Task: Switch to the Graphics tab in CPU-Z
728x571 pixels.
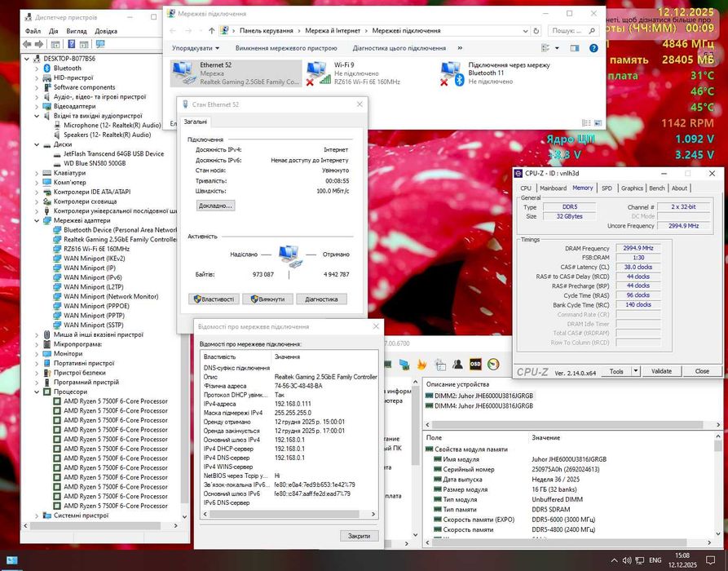Action: (632, 188)
